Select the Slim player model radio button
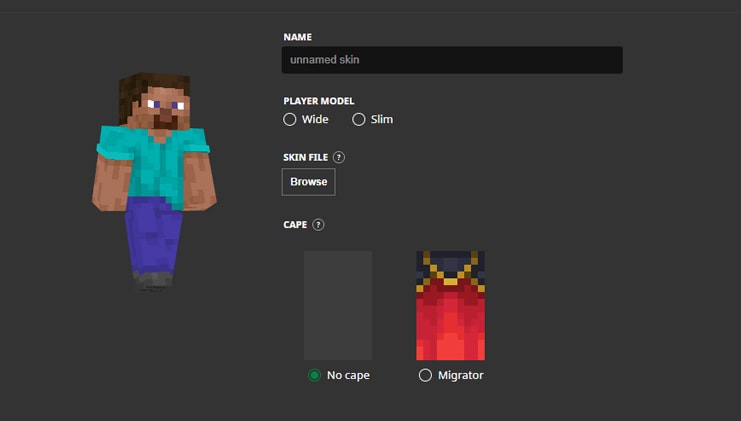Screen dimensions: 741x421 [x=359, y=119]
